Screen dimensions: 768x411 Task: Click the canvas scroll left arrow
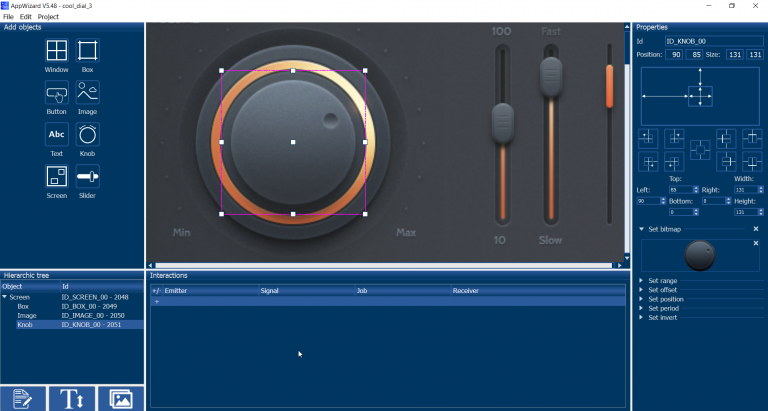pyautogui.click(x=151, y=266)
